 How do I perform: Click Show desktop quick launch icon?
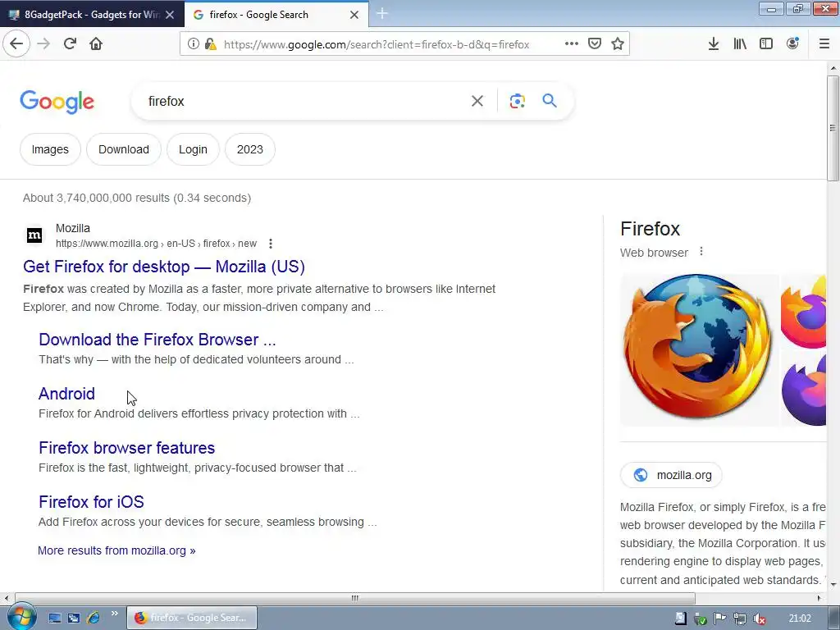click(55, 618)
